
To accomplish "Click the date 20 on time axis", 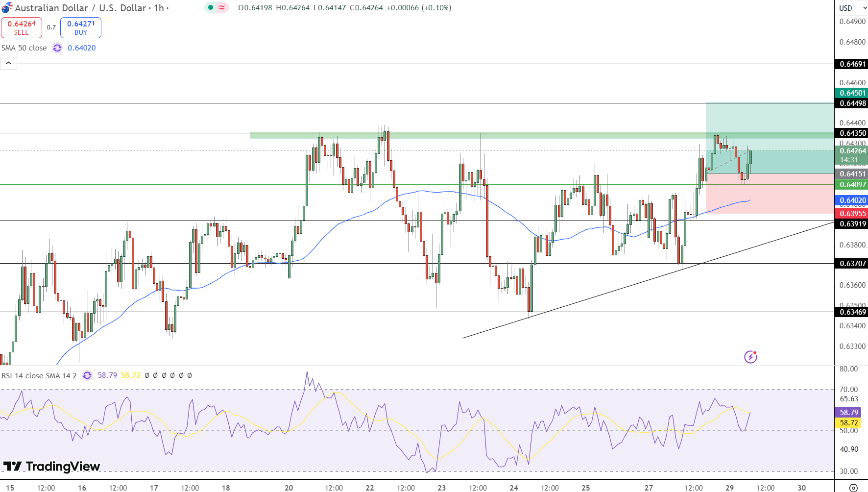I will 289,488.
